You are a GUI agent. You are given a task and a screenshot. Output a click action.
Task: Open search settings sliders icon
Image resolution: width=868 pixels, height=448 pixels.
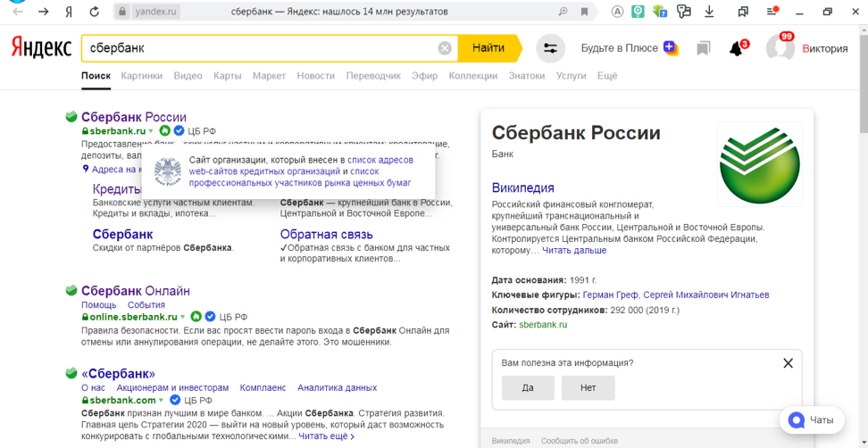coord(550,48)
